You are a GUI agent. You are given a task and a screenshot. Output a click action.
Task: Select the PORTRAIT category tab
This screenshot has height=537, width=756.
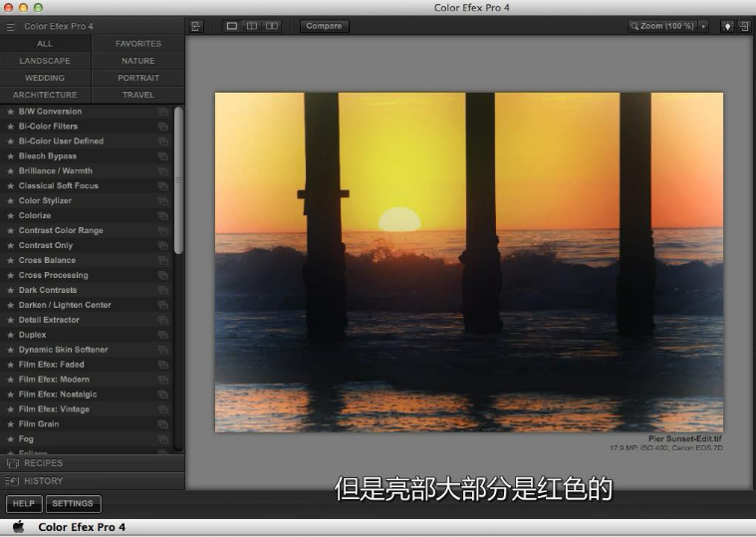pyautogui.click(x=138, y=78)
